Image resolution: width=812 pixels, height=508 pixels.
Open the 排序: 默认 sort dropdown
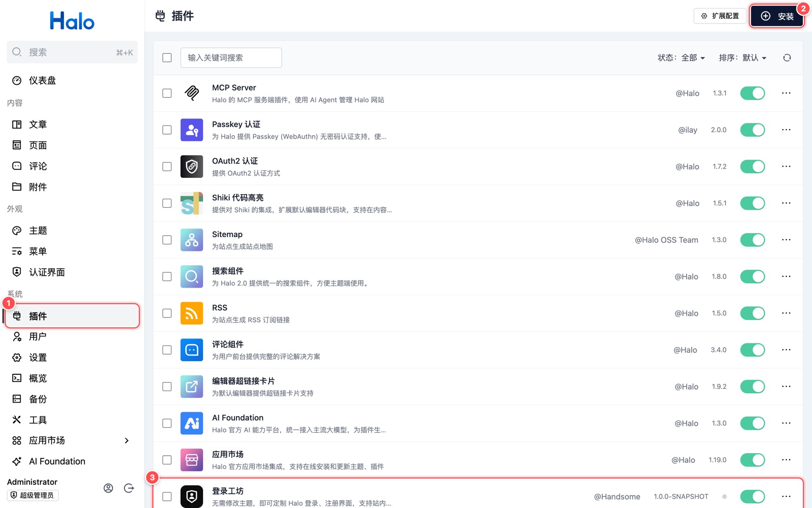743,58
